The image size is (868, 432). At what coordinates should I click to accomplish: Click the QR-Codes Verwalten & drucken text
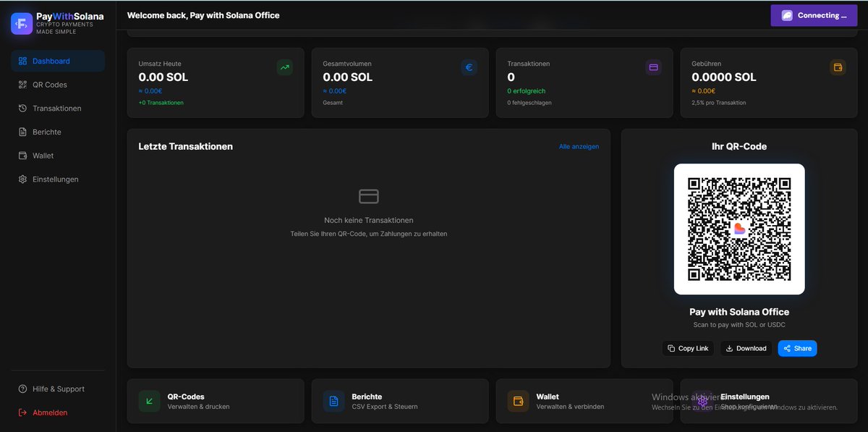tap(198, 407)
